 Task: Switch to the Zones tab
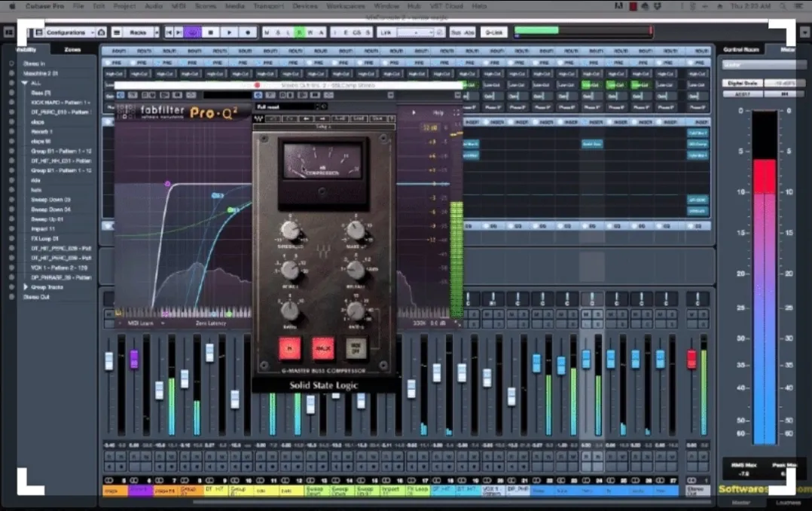point(72,50)
